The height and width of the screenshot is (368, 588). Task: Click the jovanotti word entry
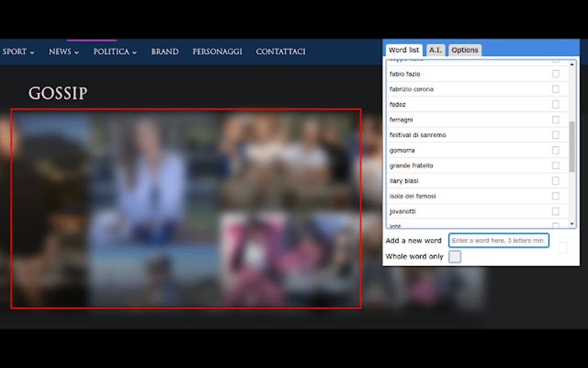tap(402, 212)
